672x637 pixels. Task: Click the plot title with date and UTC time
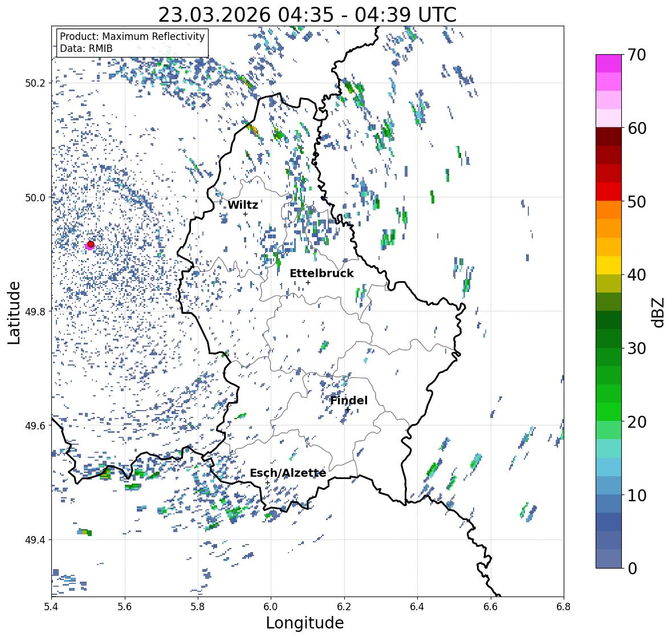pos(307,15)
